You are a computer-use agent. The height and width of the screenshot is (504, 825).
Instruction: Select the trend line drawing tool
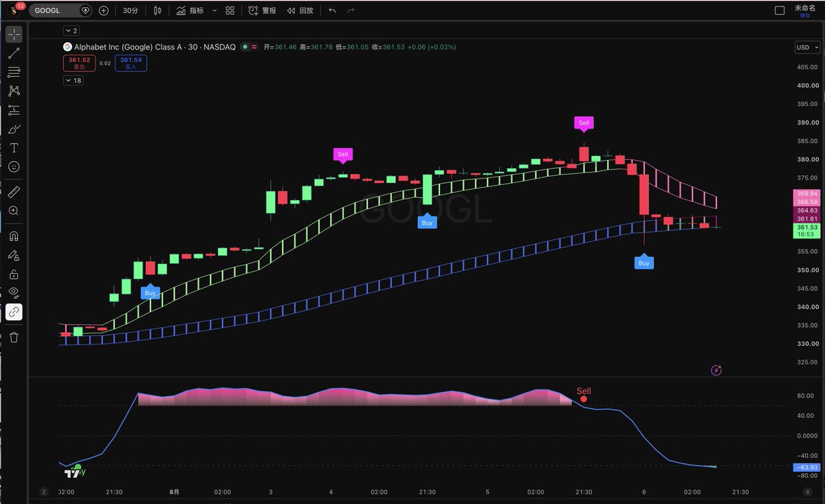coord(14,53)
